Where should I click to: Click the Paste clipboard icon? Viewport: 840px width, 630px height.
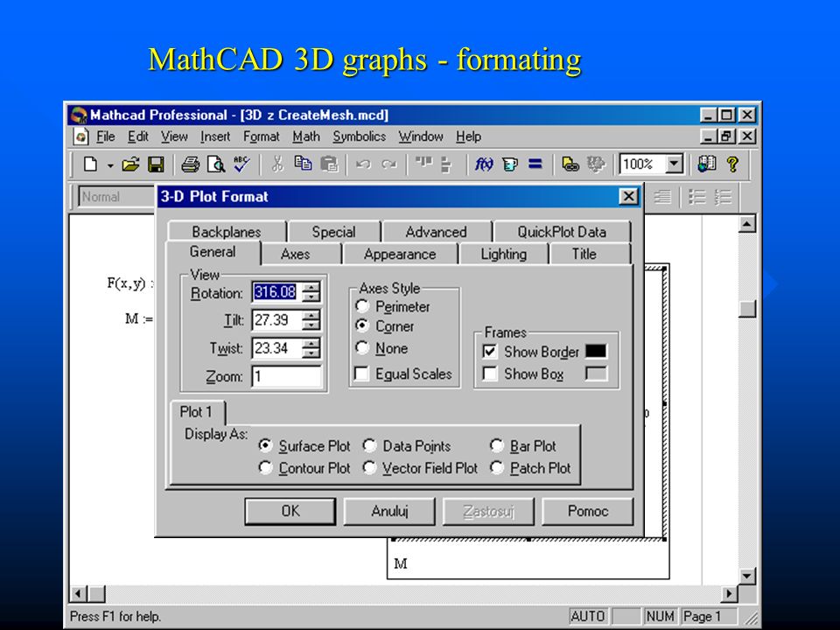coord(329,164)
